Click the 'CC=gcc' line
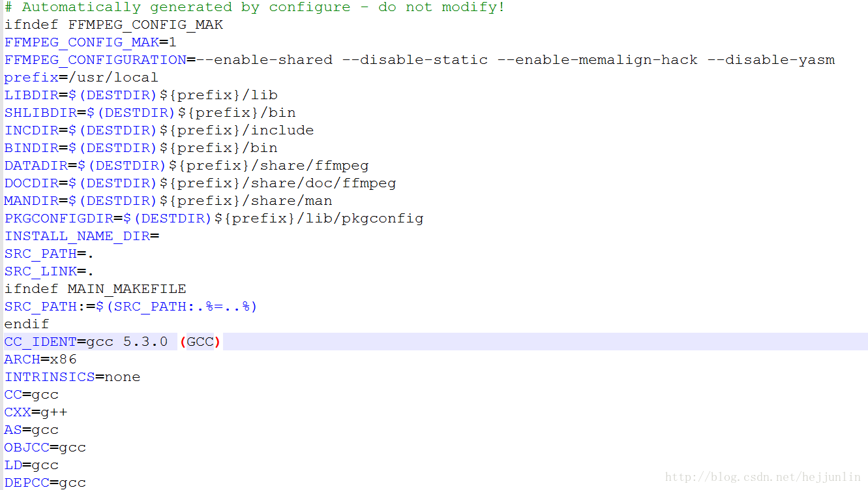868x490 pixels. 31,395
